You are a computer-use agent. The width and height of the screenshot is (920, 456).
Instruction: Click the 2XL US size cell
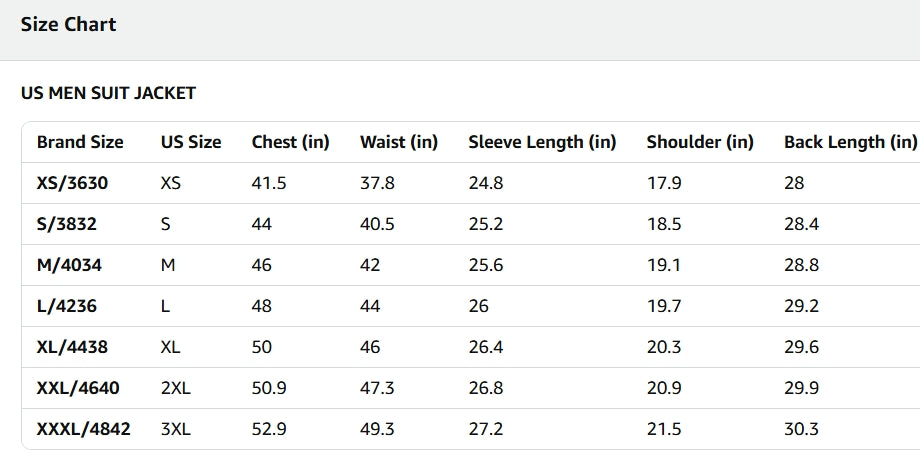pyautogui.click(x=175, y=388)
